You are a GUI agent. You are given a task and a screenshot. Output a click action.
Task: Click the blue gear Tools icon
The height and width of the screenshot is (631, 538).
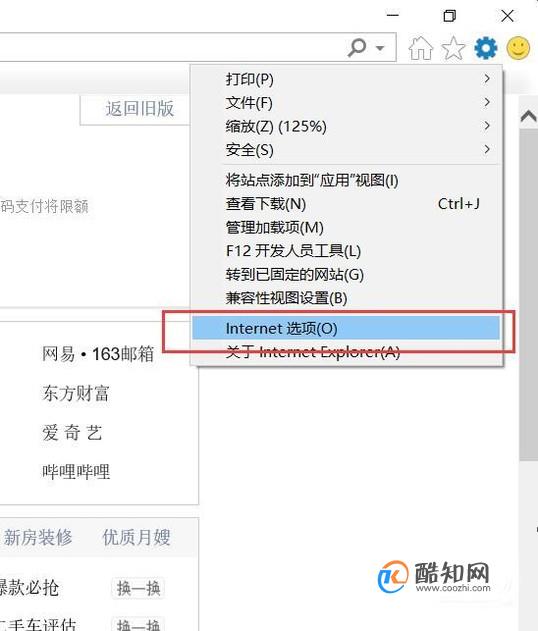point(485,48)
